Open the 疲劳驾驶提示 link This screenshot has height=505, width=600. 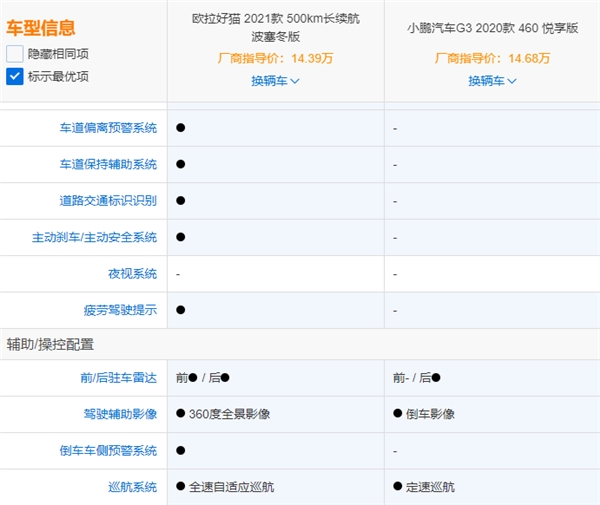(x=121, y=310)
